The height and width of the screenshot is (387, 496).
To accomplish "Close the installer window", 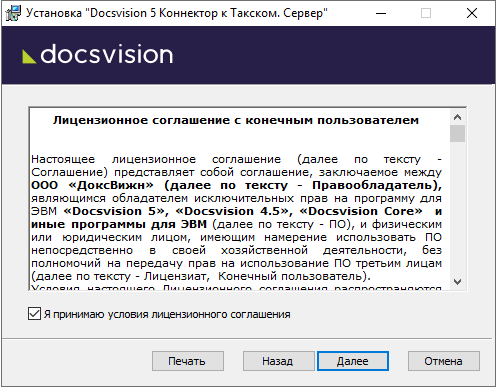I will pos(472,13).
